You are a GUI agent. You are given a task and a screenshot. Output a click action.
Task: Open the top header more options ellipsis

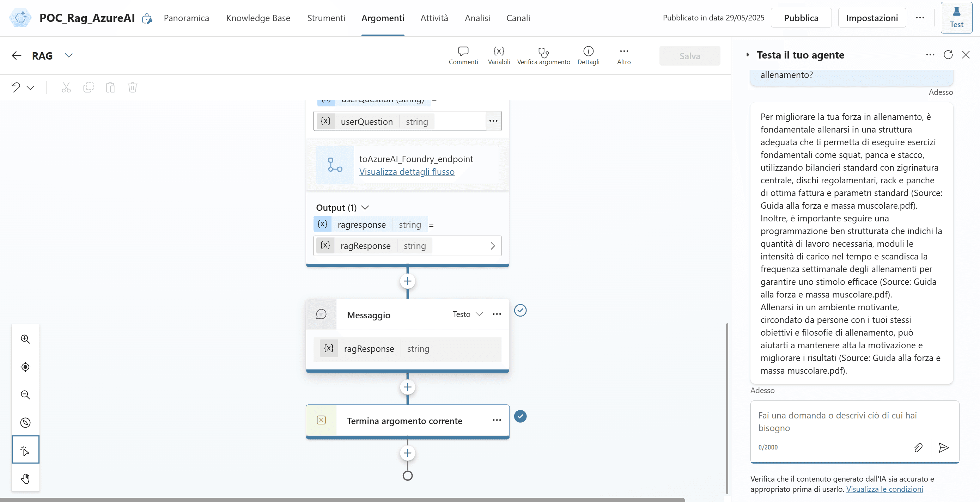tap(920, 18)
